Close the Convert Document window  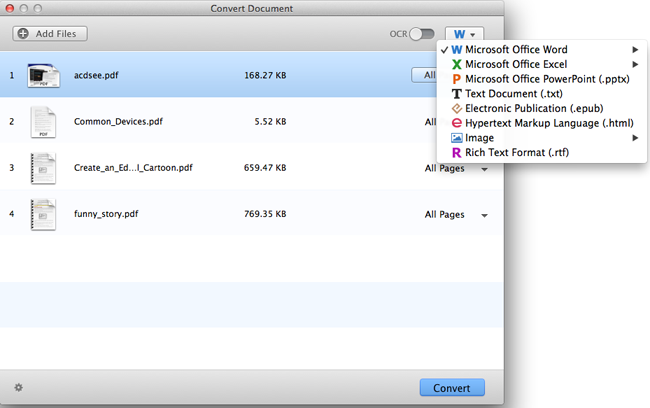tap(10, 8)
